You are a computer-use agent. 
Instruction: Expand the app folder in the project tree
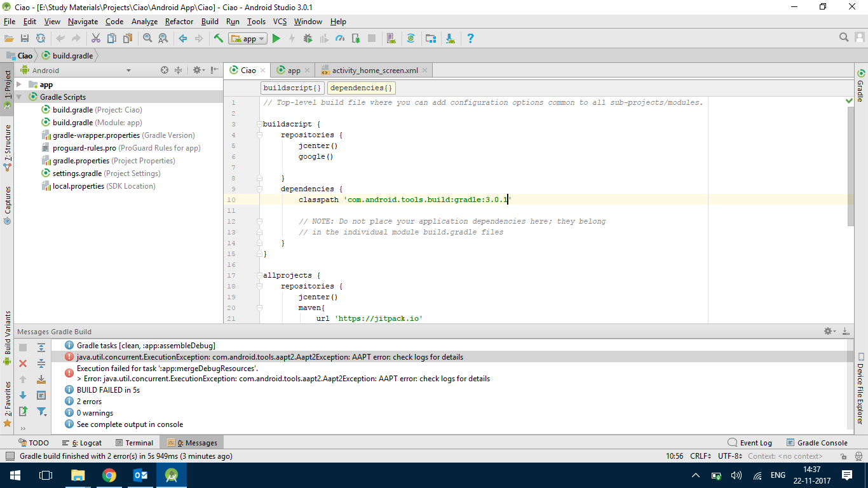pyautogui.click(x=19, y=85)
